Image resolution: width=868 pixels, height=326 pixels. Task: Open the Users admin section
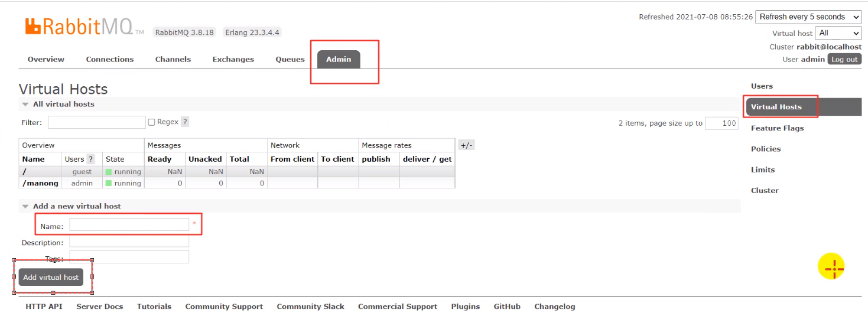click(x=762, y=86)
